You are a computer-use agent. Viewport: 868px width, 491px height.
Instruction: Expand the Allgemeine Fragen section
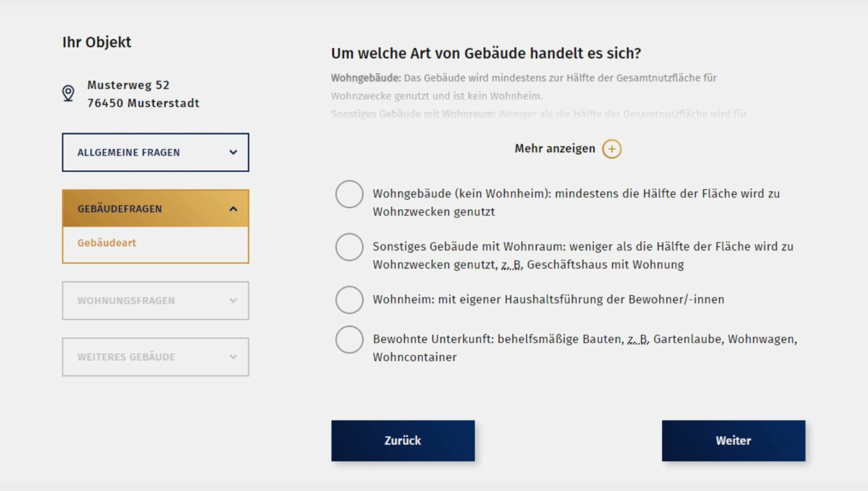(155, 152)
